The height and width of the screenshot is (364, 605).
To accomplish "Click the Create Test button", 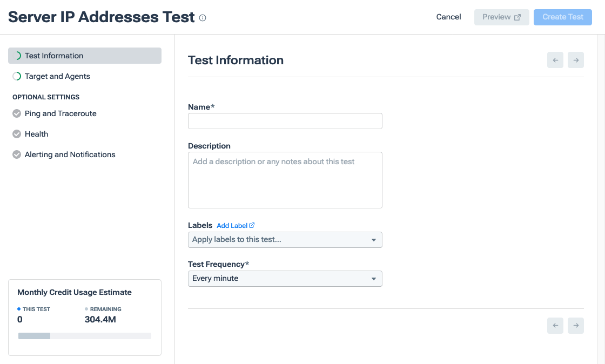I will (x=562, y=17).
